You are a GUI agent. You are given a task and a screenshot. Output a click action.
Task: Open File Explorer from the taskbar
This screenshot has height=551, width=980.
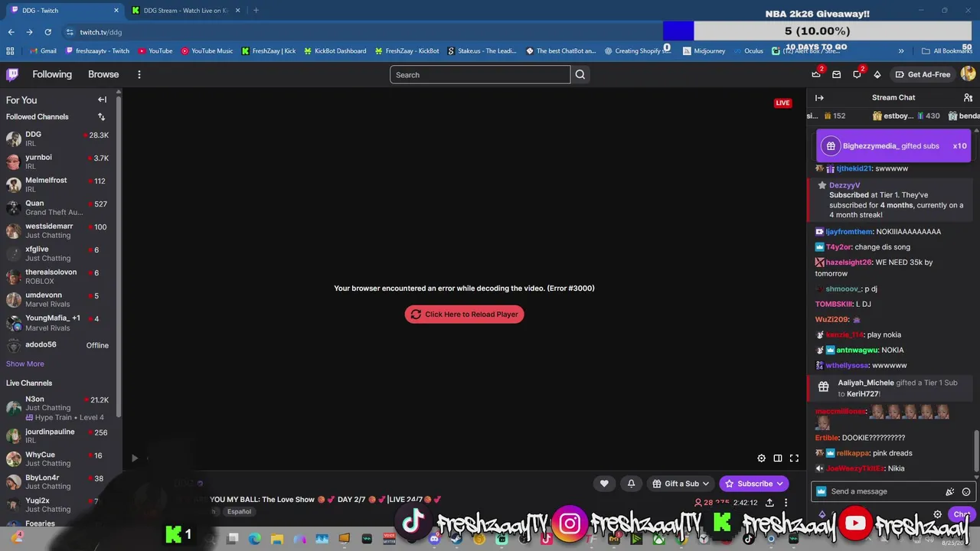[x=276, y=539]
